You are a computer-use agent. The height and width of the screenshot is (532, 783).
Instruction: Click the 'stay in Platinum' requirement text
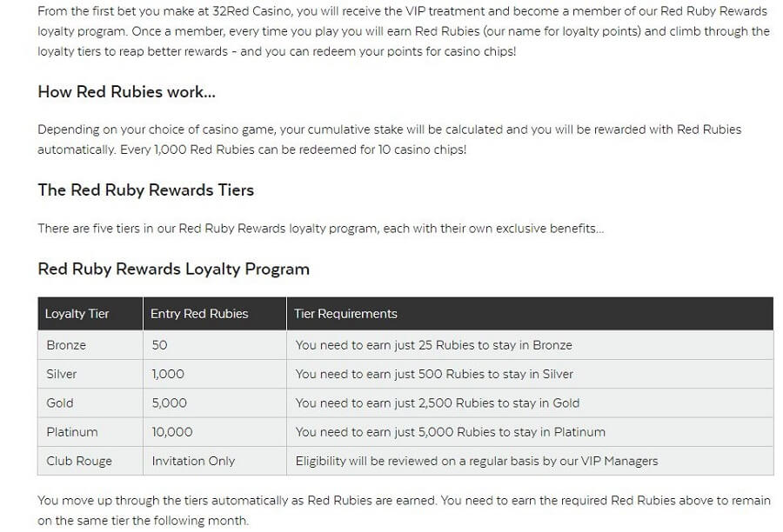[x=451, y=432]
